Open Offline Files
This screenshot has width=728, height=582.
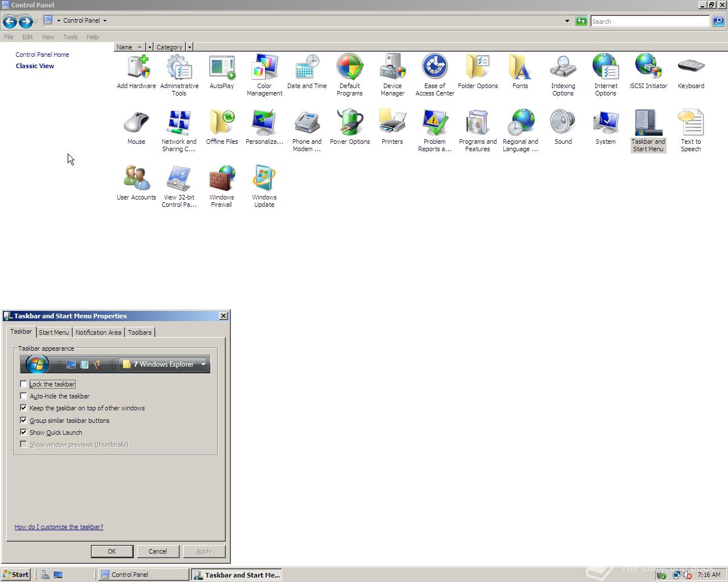222,127
